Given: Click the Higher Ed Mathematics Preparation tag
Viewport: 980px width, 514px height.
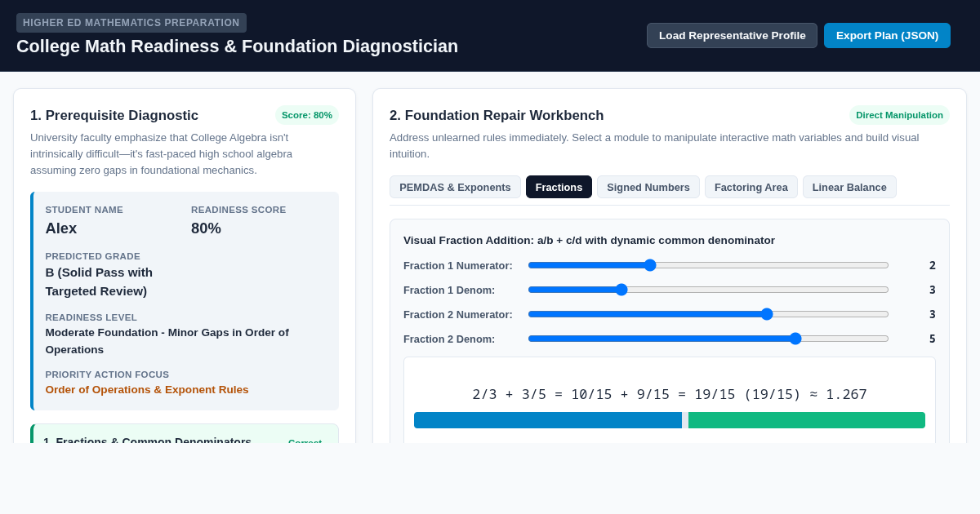Looking at the screenshot, I should [x=131, y=23].
